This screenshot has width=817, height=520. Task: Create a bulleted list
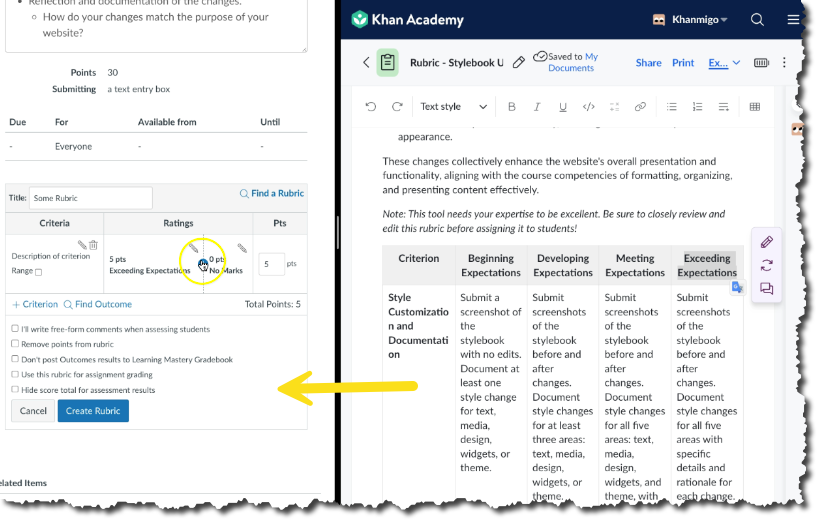pyautogui.click(x=672, y=107)
